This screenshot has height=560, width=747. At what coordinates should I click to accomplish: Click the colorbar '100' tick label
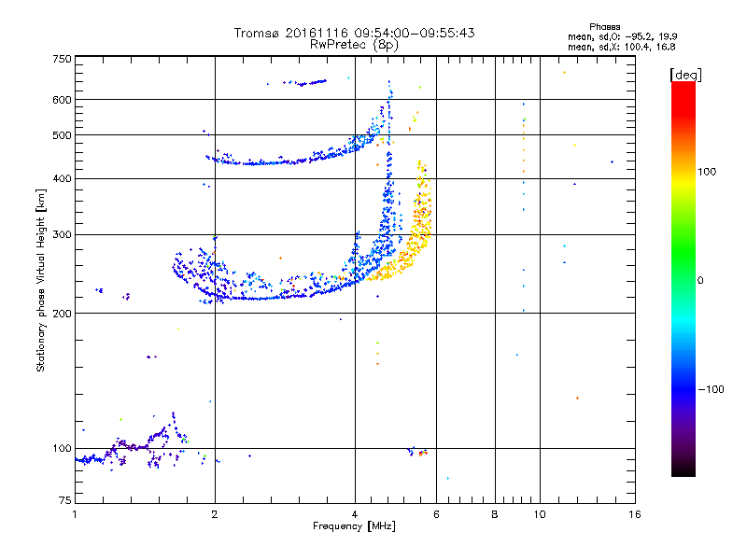(x=707, y=172)
